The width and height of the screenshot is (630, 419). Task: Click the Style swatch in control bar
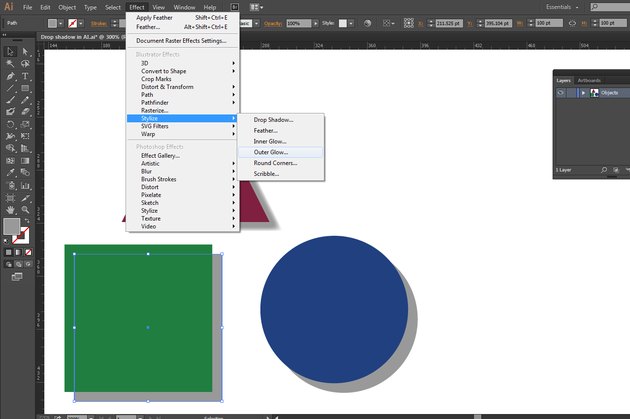point(343,23)
